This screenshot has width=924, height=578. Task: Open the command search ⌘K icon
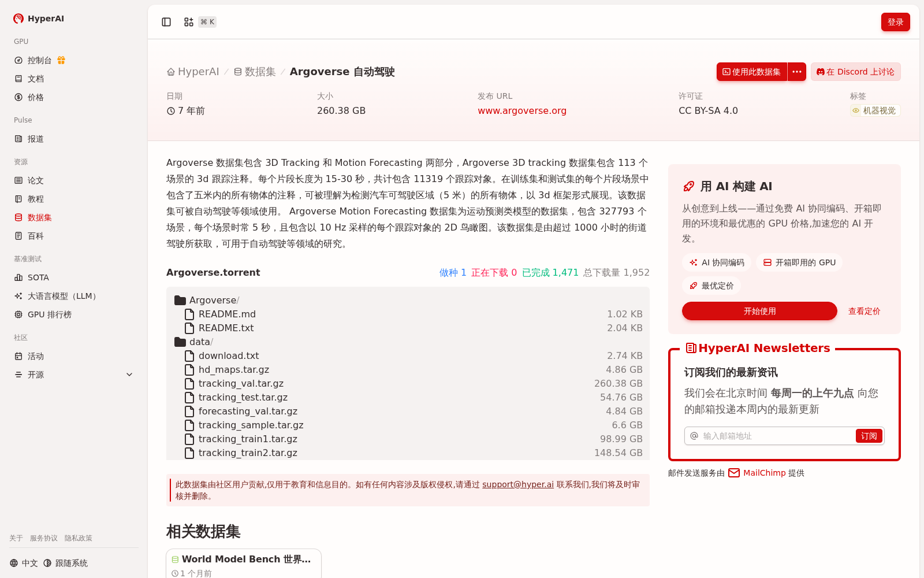[189, 22]
